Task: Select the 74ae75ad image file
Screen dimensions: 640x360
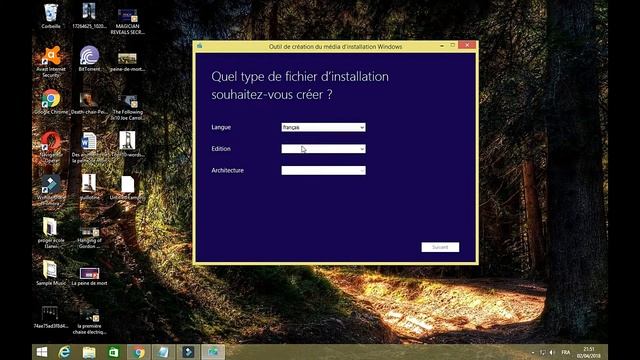Action: [x=51, y=317]
